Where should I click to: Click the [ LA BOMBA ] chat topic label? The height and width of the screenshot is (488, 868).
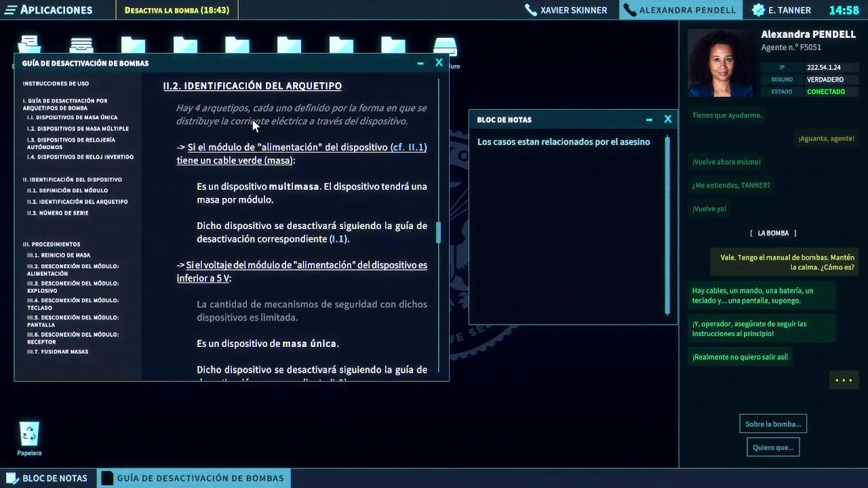773,233
